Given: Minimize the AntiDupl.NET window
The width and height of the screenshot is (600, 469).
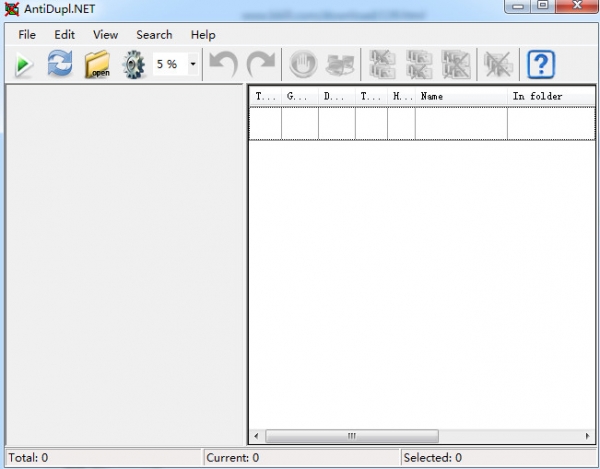Looking at the screenshot, I should [517, 6].
